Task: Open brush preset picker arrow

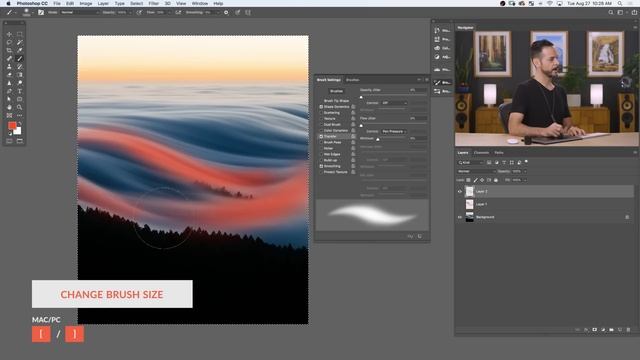Action: tap(33, 12)
